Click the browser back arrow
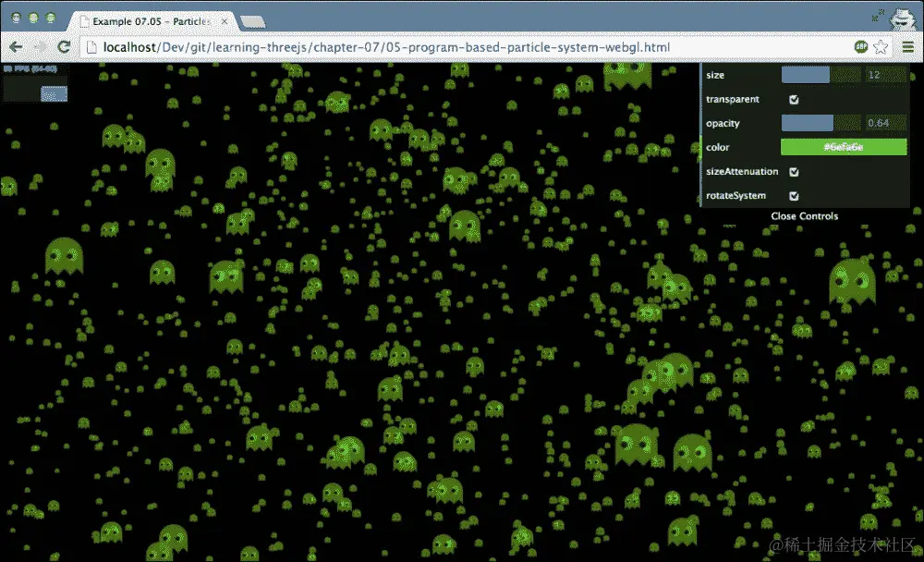 pyautogui.click(x=16, y=46)
